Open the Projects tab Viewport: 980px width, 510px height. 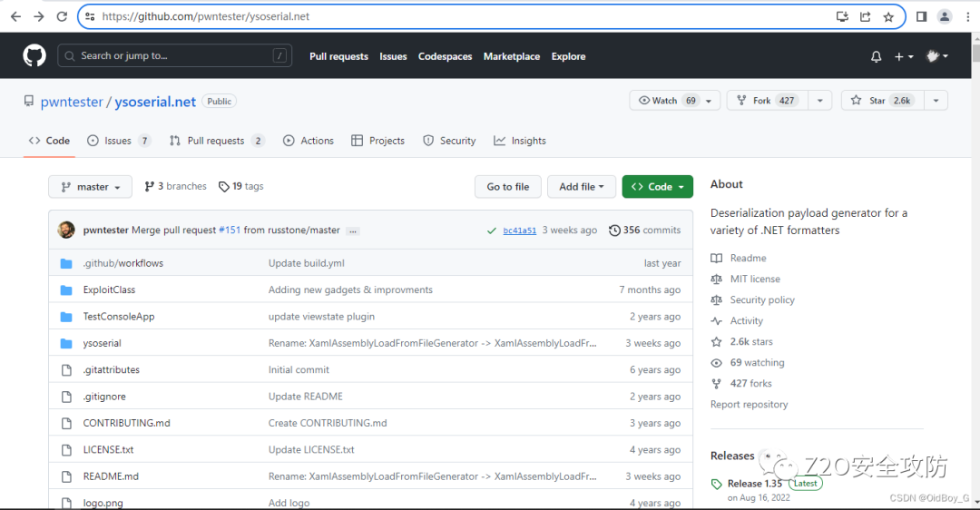[378, 141]
